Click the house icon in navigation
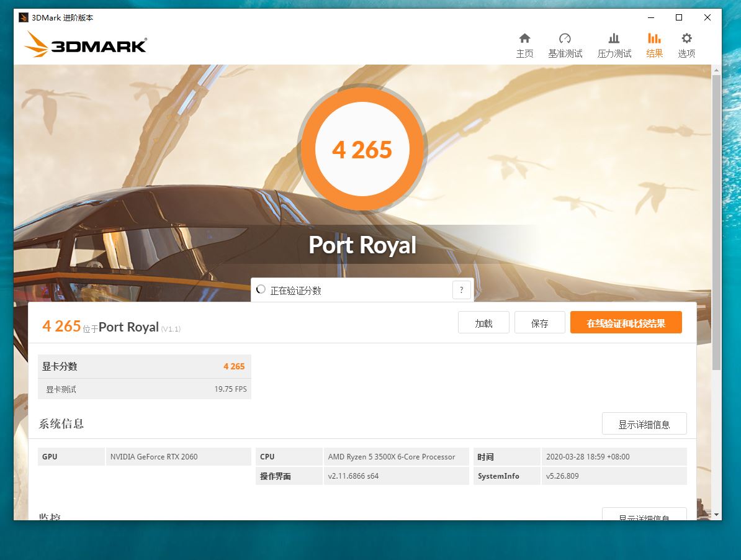 coord(524,38)
